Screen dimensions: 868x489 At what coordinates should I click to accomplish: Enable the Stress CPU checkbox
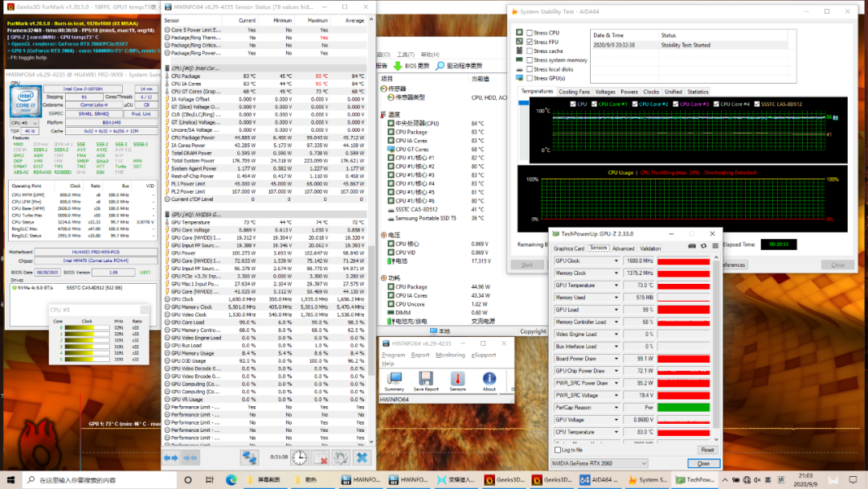click(529, 33)
